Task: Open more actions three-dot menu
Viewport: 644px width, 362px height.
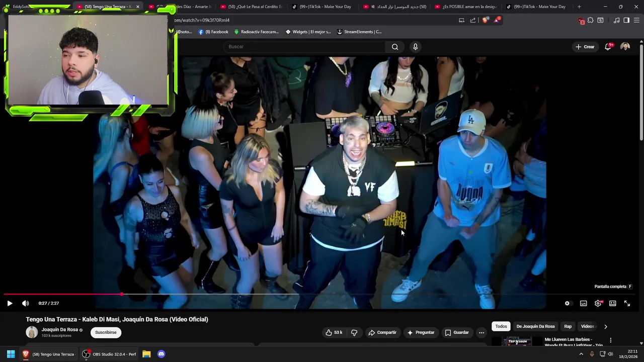Action: point(481,332)
